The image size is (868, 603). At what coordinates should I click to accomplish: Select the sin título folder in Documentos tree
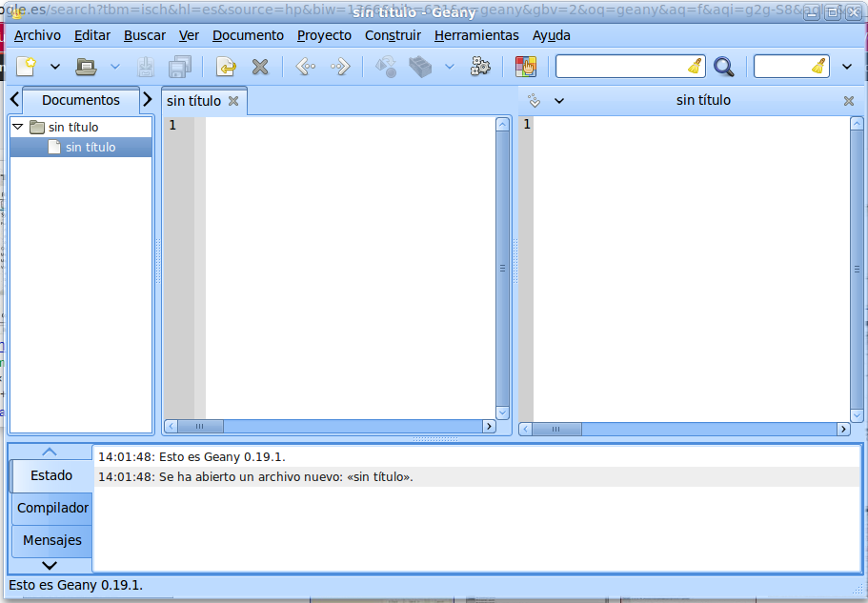point(73,128)
